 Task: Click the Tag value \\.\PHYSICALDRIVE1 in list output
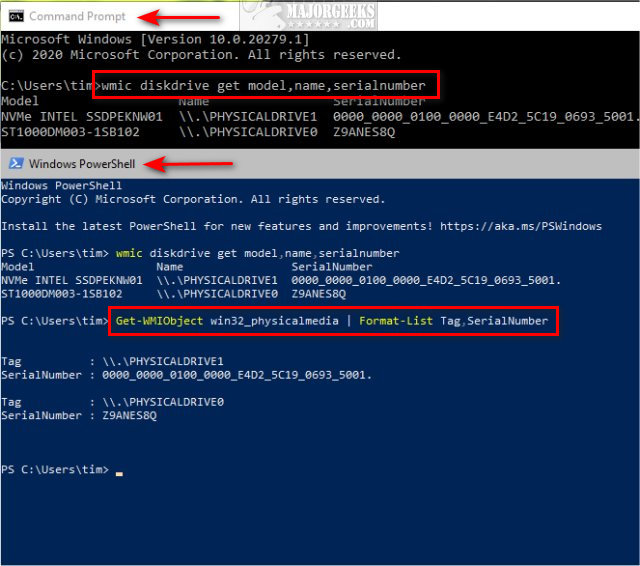pos(163,361)
